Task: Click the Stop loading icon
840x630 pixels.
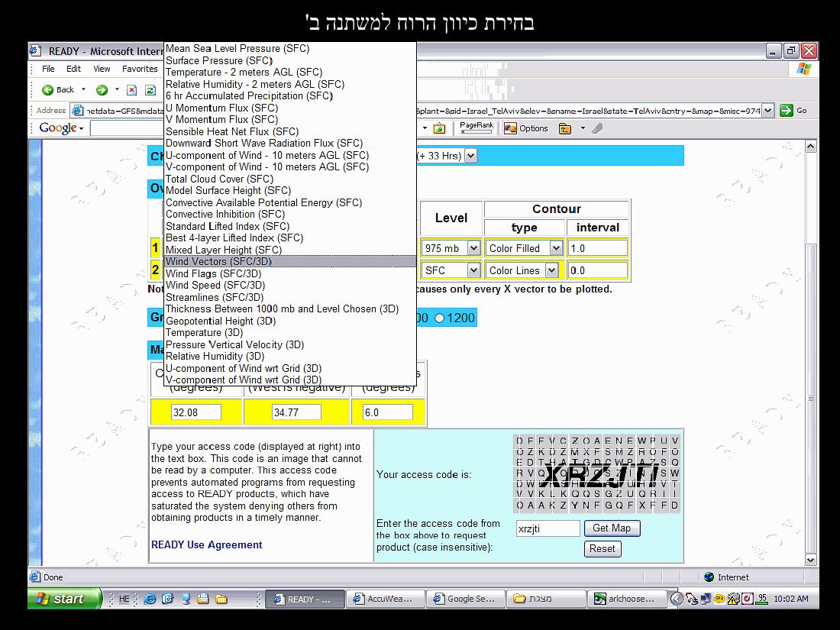Action: coord(132,90)
